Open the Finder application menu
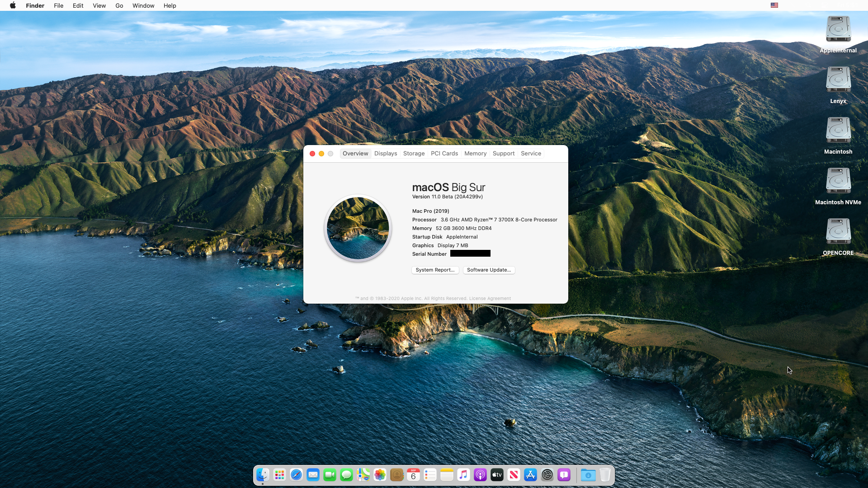This screenshot has height=488, width=868. [35, 5]
